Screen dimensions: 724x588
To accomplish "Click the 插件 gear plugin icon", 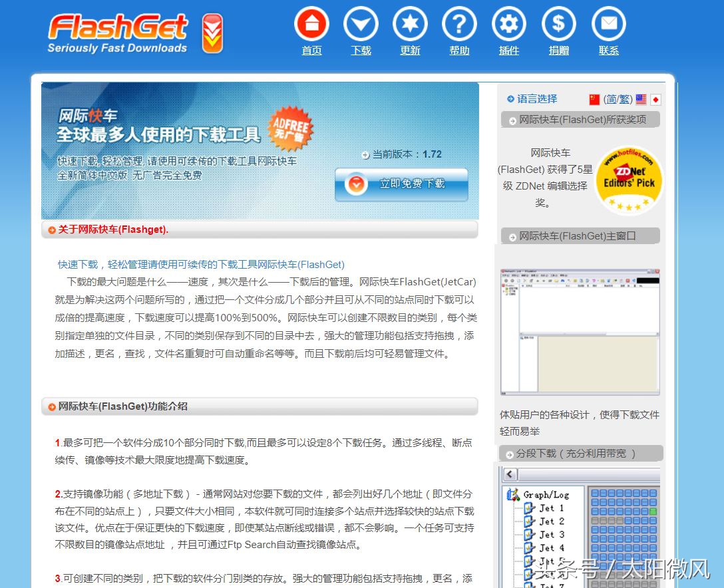I will (508, 25).
